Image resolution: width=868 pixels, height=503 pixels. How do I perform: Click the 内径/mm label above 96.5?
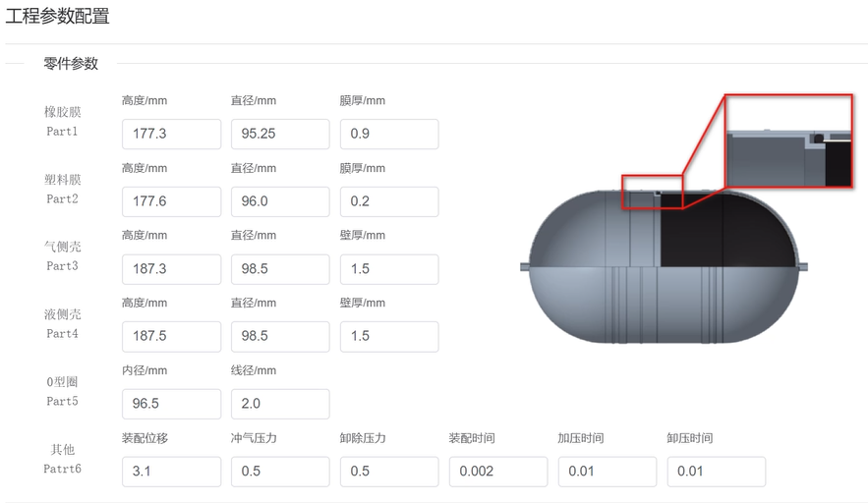point(145,370)
